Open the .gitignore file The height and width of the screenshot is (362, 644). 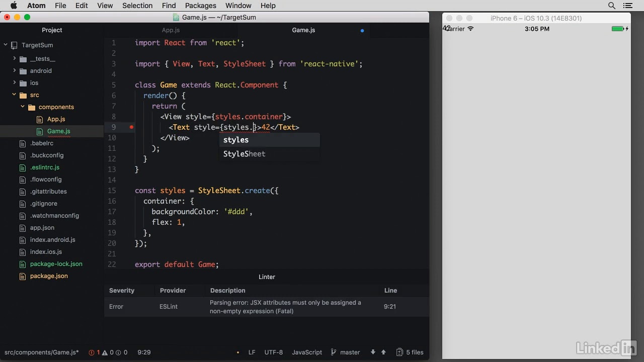coord(43,204)
